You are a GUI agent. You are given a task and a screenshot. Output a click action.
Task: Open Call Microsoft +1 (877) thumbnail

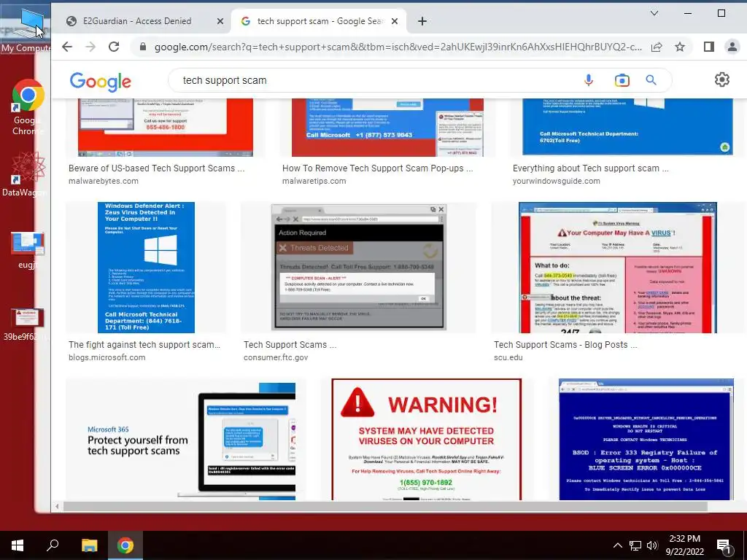pos(387,128)
